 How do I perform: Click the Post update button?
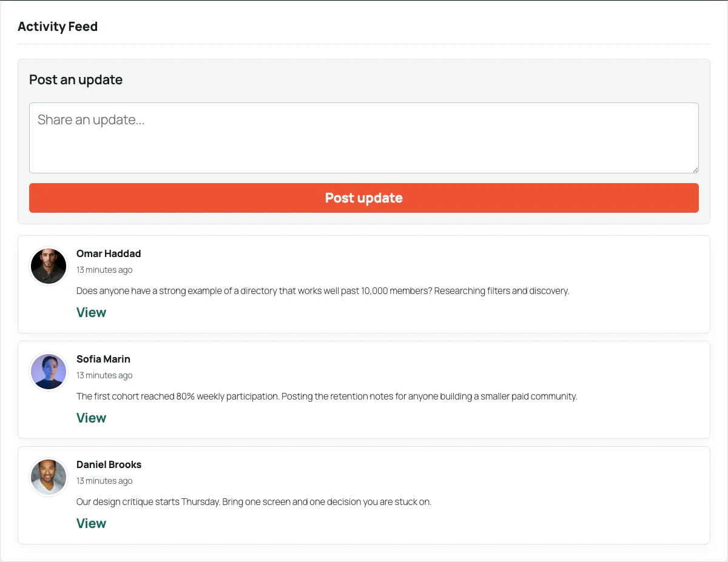364,198
